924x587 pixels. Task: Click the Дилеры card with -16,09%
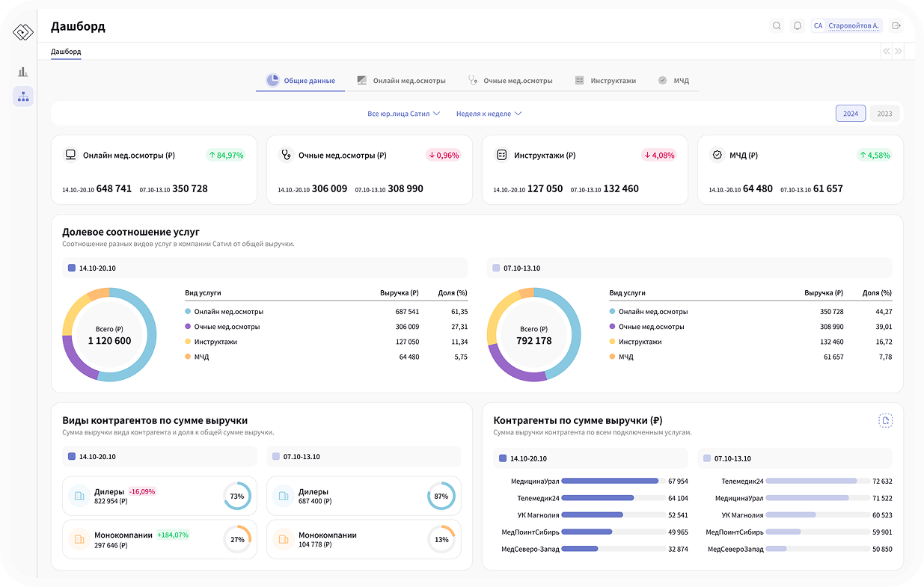pyautogui.click(x=159, y=497)
